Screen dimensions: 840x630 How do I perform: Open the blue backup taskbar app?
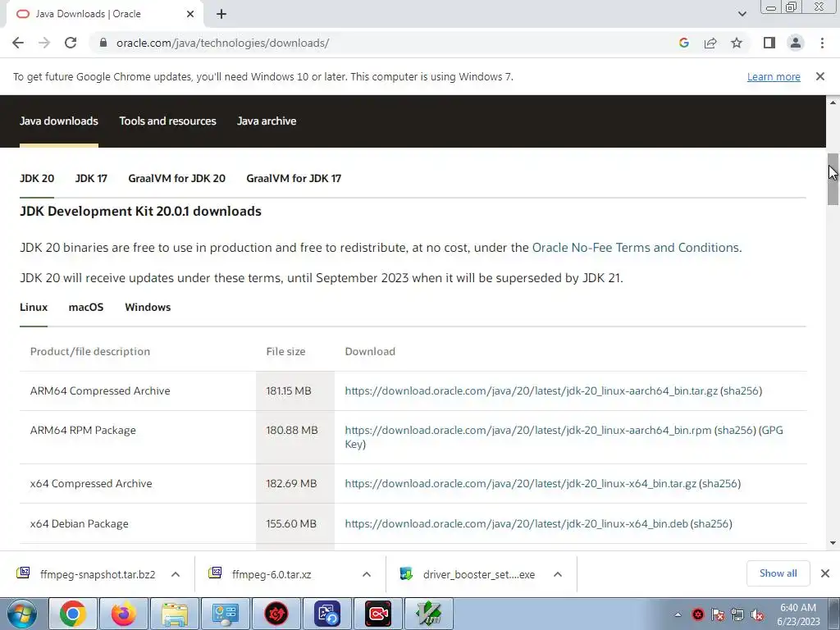click(x=327, y=614)
